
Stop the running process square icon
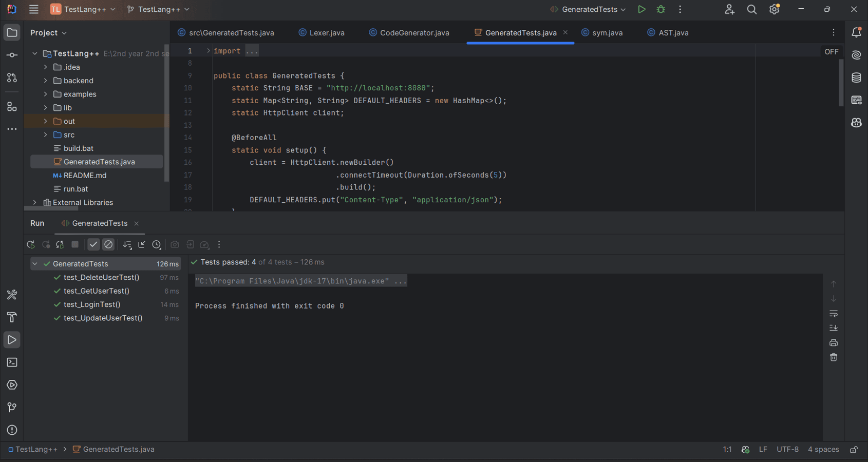75,245
